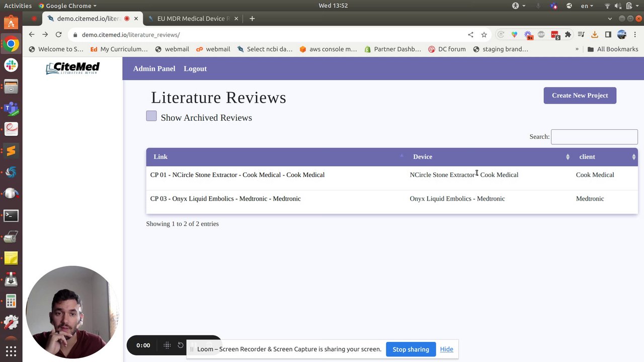Click the Loom drag grip dots icon
Image resolution: width=644 pixels, height=362 pixels.
click(x=167, y=345)
